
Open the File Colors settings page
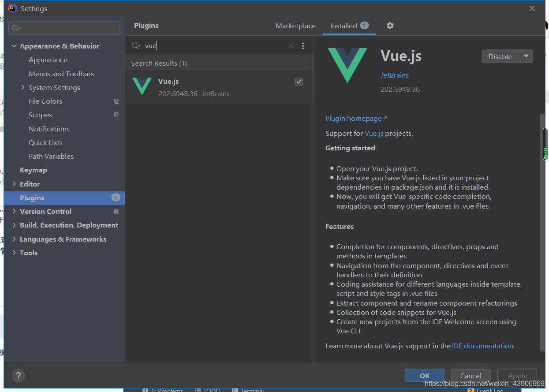[45, 101]
